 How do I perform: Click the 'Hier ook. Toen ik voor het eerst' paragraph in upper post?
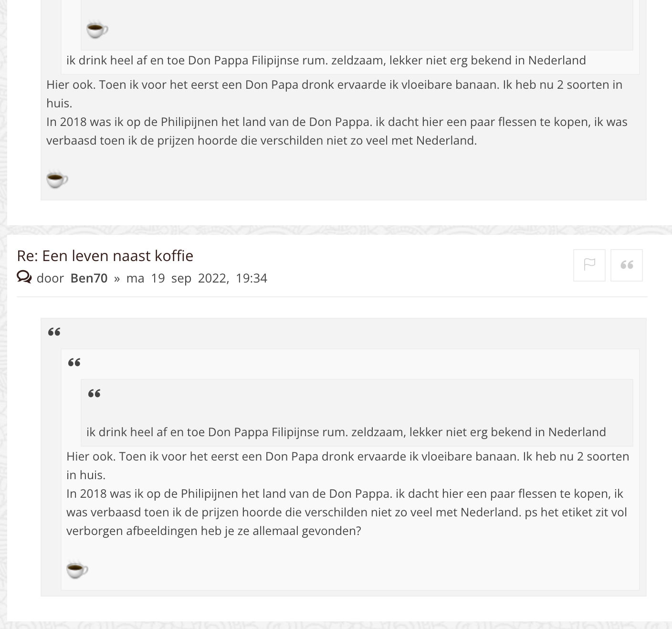click(334, 85)
